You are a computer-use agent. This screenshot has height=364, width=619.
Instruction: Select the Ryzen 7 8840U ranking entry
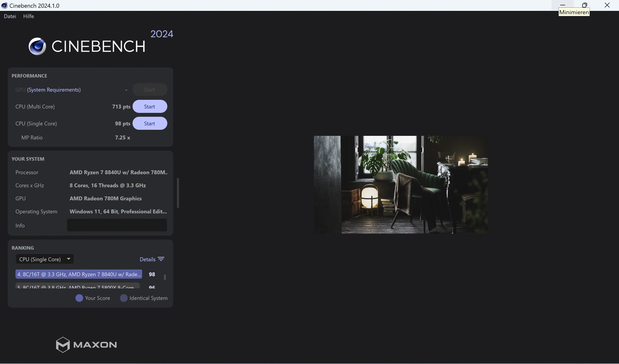(79, 274)
